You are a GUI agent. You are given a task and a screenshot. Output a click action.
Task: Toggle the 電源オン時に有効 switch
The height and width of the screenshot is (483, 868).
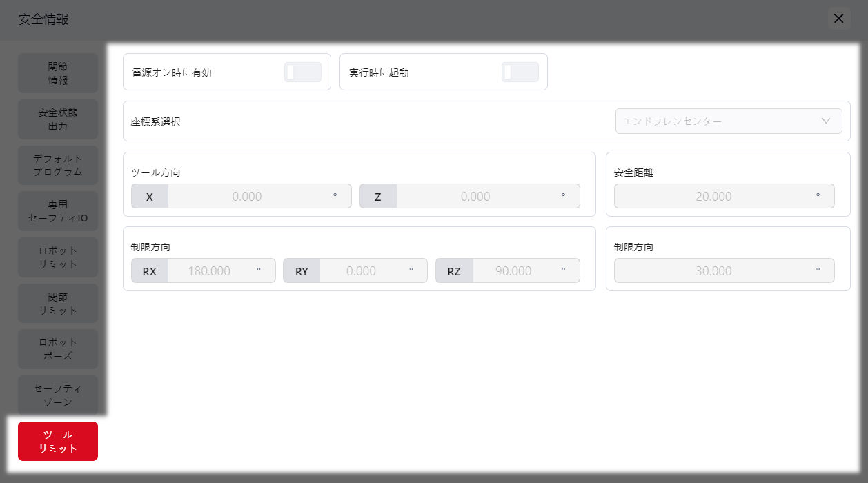point(303,72)
